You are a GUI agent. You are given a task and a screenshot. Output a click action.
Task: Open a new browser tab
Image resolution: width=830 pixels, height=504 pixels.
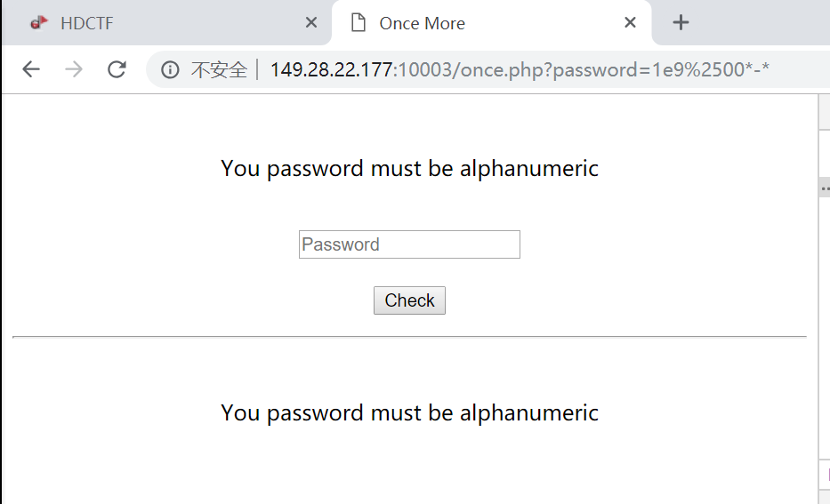point(681,23)
